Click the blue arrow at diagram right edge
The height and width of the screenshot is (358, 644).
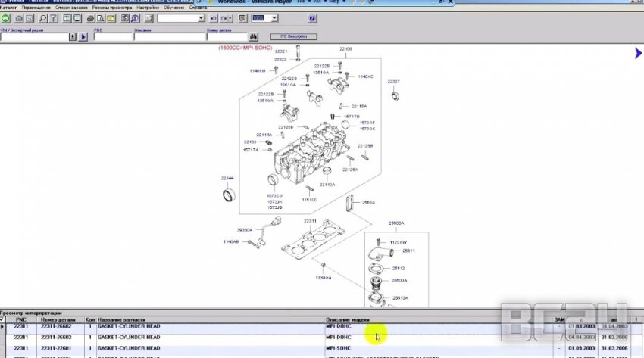click(638, 53)
